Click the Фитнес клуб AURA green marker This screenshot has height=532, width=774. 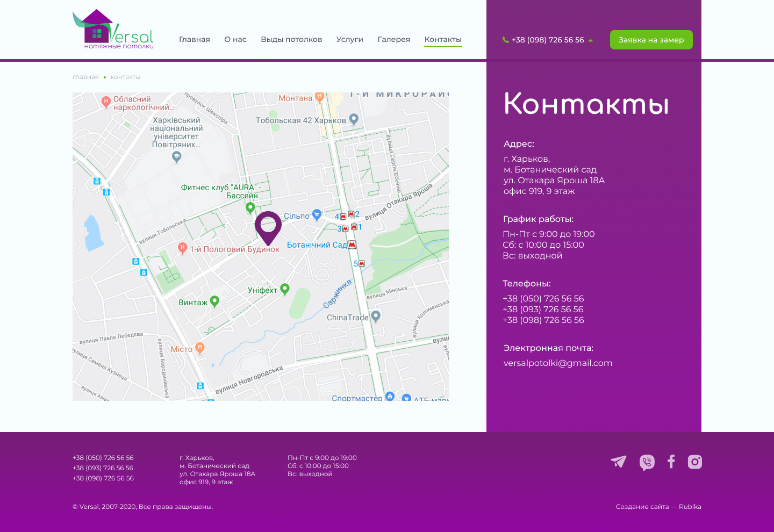(x=250, y=207)
